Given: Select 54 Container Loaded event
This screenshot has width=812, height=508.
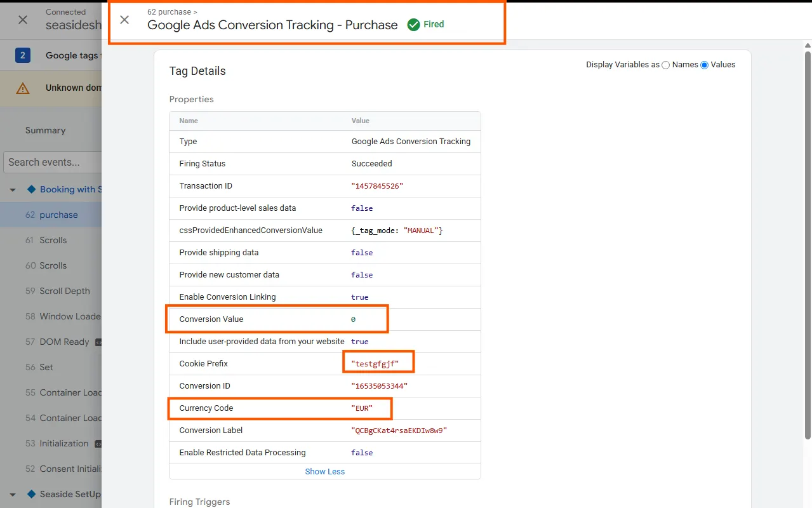Looking at the screenshot, I should [x=51, y=418].
